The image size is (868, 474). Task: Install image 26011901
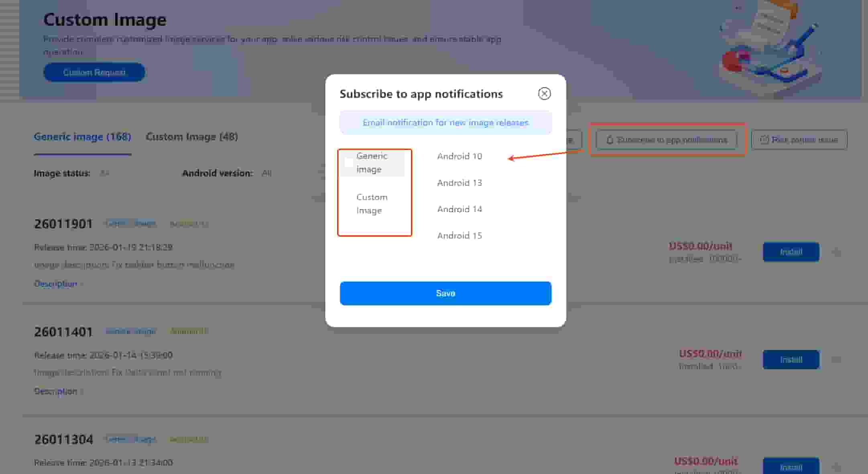[791, 252]
